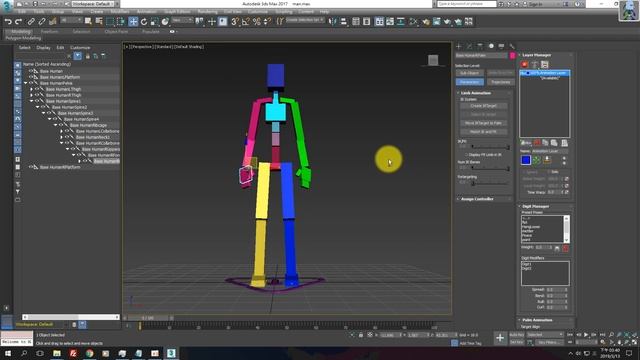Click the lock icon in scene explorer toolbar
This screenshot has width=640, height=360.
pyautogui.click(x=87, y=56)
